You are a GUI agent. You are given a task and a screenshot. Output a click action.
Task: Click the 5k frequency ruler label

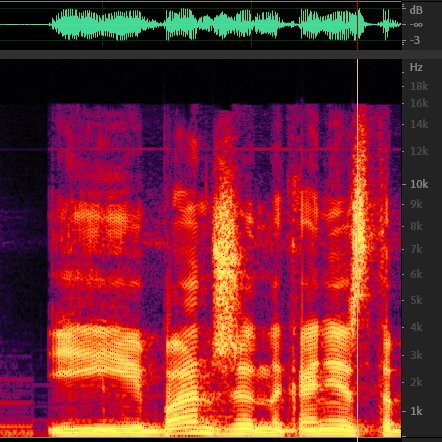tap(416, 300)
